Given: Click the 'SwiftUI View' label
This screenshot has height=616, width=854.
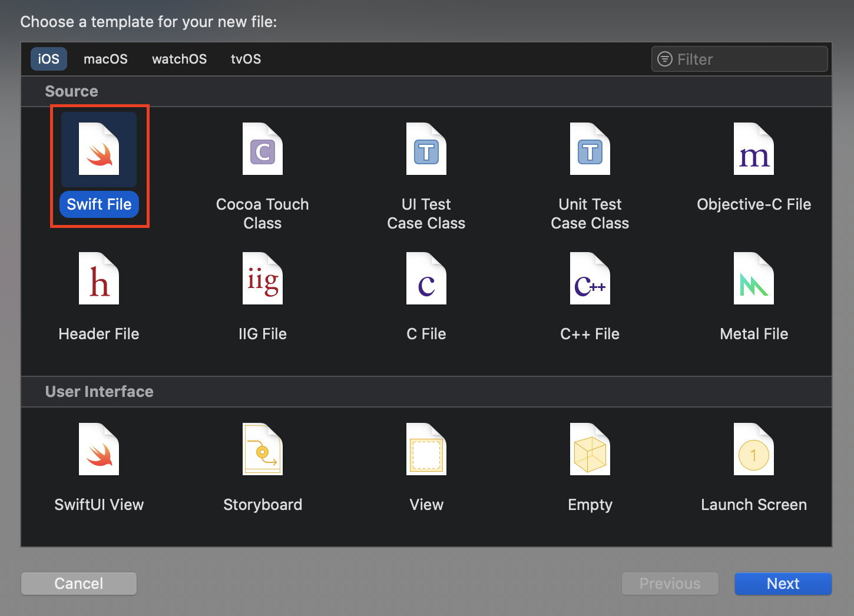Looking at the screenshot, I should pyautogui.click(x=99, y=505).
